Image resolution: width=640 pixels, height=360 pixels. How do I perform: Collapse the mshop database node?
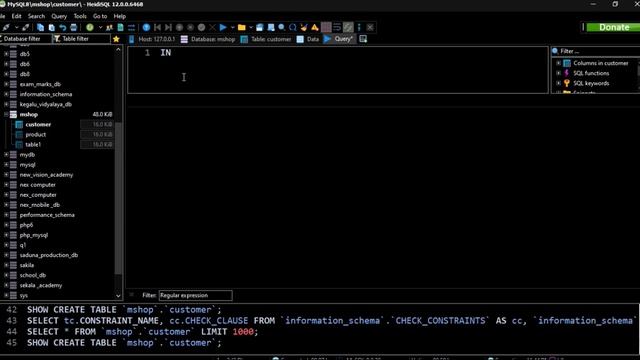(6, 114)
